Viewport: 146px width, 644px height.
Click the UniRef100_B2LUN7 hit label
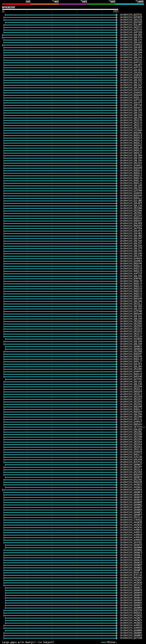point(131,25)
